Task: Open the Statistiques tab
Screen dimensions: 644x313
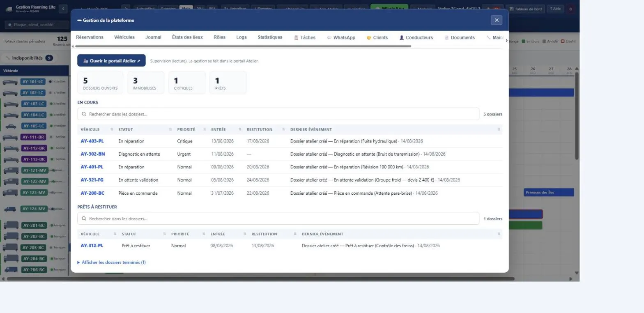Action: pos(270,37)
